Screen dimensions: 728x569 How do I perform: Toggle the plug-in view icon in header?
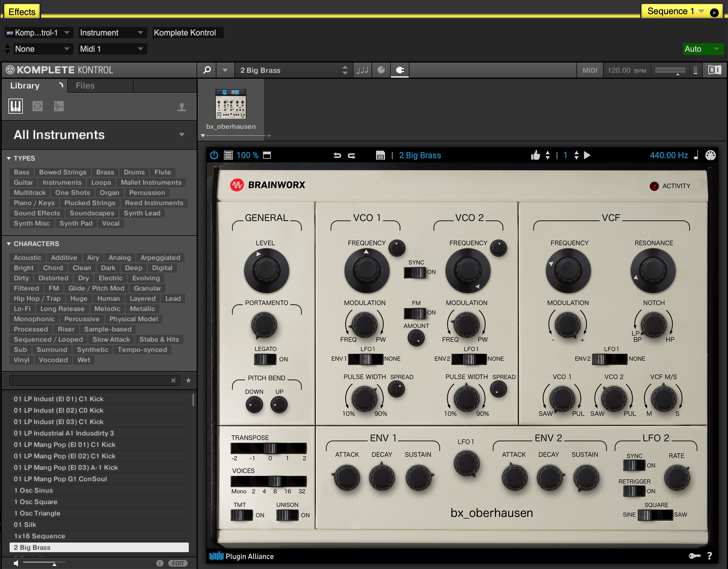tap(400, 70)
